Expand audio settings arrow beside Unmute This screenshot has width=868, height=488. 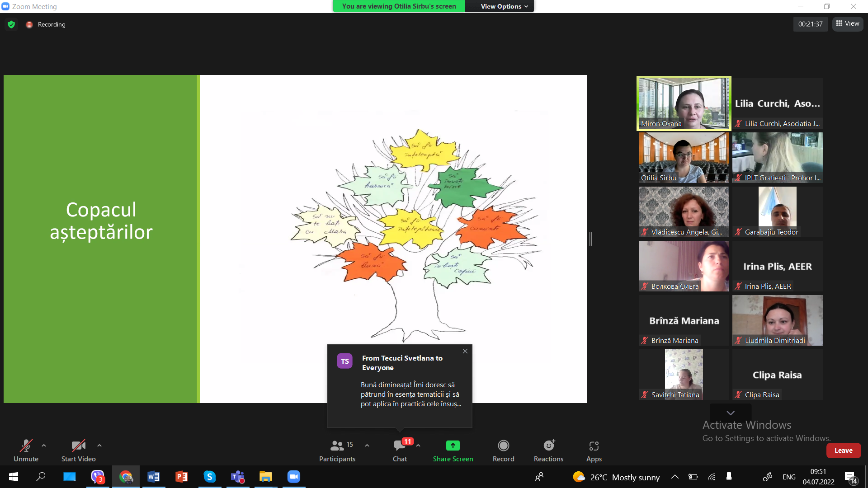(44, 446)
